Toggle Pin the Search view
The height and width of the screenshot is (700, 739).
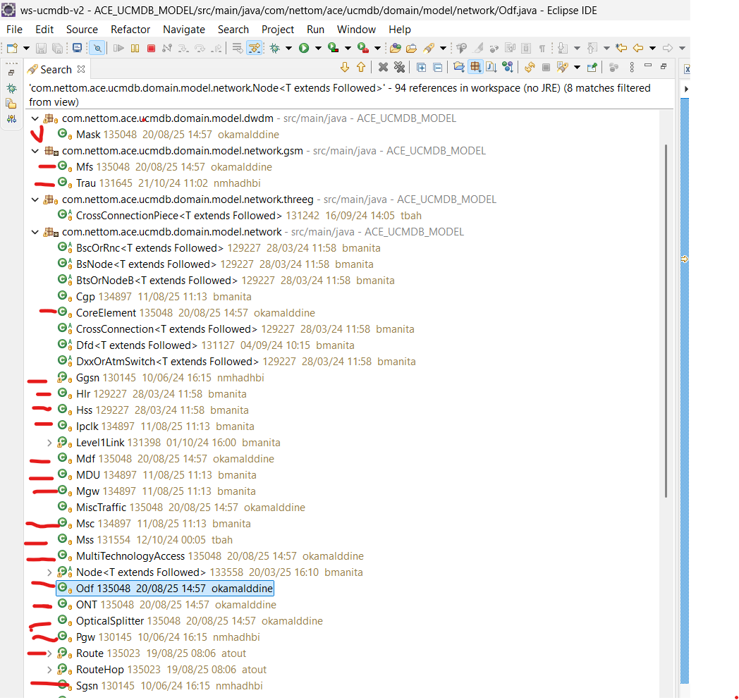click(x=592, y=68)
